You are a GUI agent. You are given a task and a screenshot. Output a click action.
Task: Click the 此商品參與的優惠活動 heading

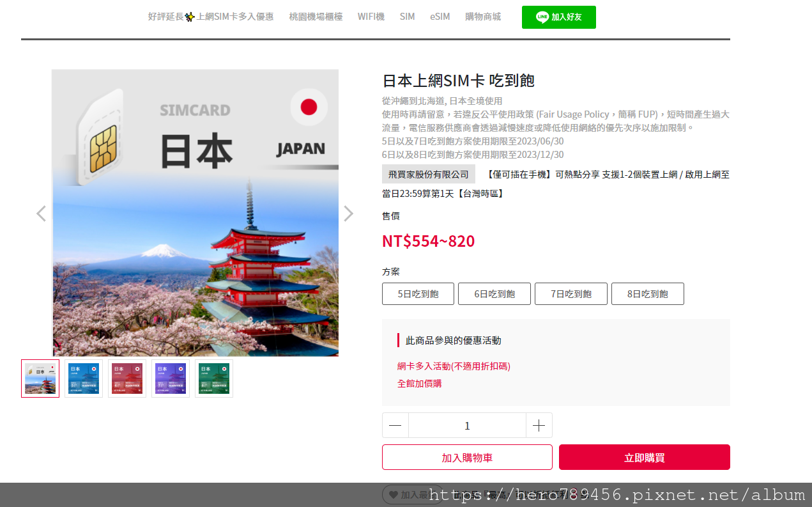454,340
